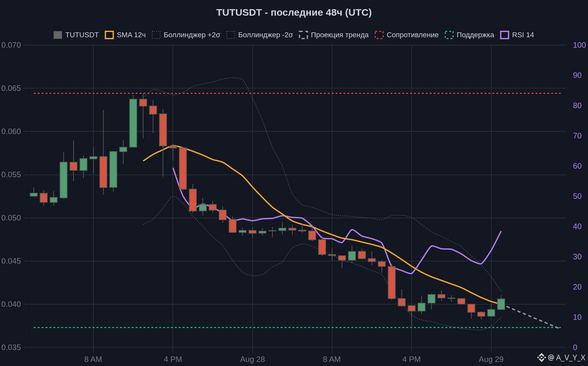Toggle the Проекция тренда legend entry
Viewport: 588px width, 366px height.
pyautogui.click(x=334, y=35)
